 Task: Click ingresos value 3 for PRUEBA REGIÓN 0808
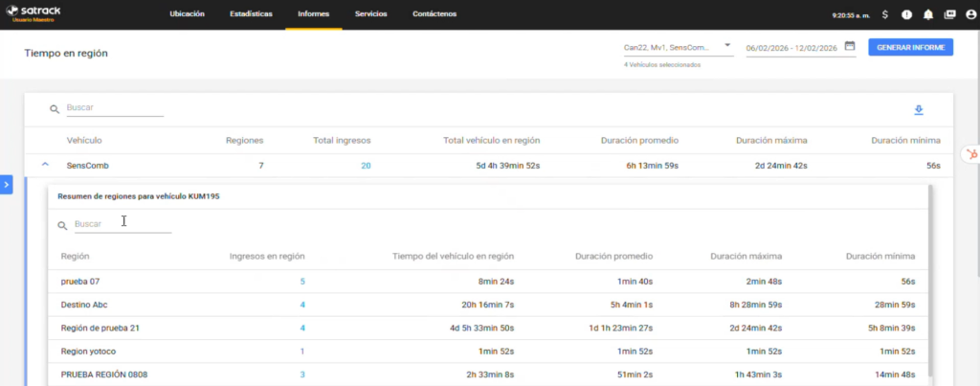coord(302,375)
